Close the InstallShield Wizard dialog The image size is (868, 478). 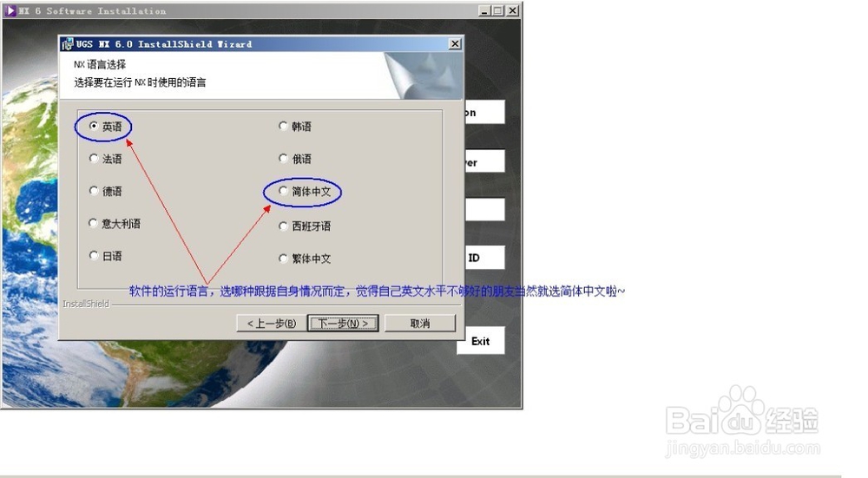pos(455,43)
